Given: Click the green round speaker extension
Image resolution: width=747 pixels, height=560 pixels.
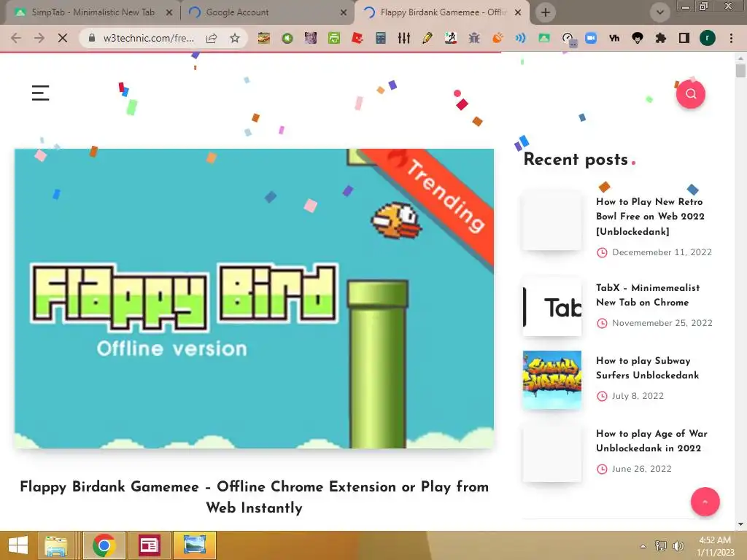Looking at the screenshot, I should [x=287, y=38].
